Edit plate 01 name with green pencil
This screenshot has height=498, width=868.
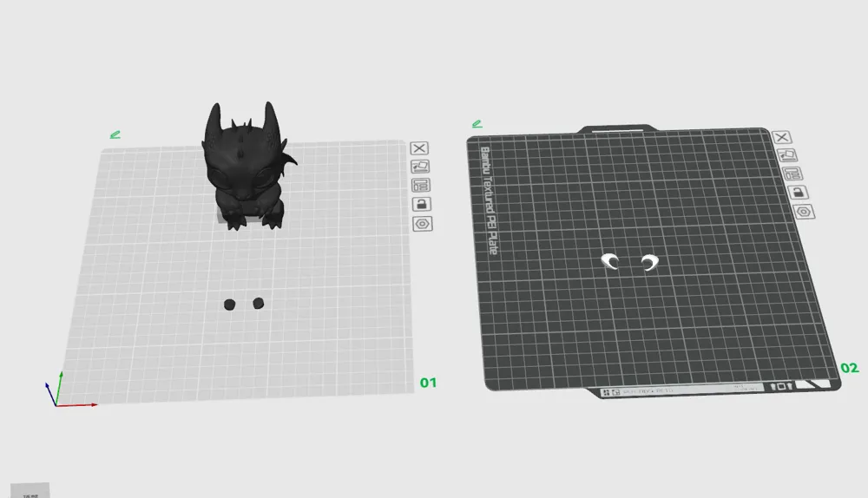[115, 134]
